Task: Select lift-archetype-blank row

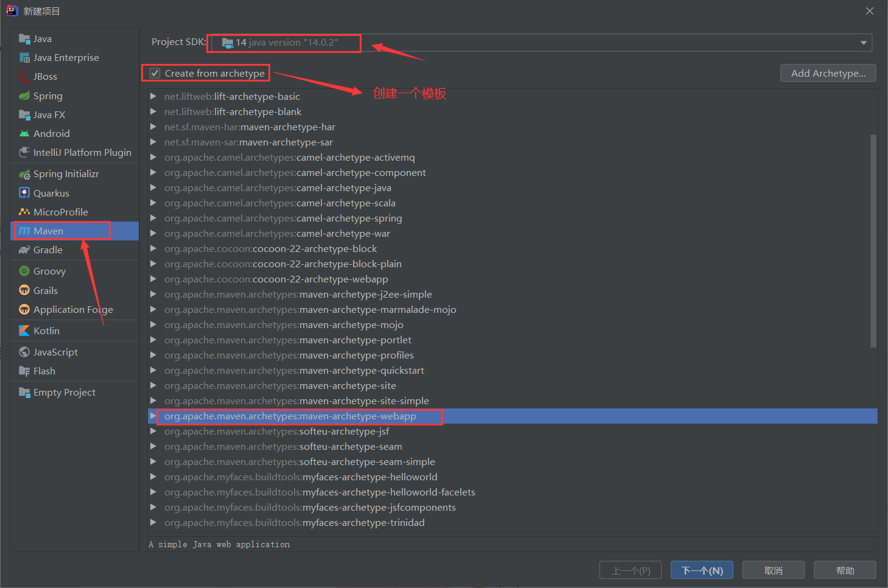Action: pos(512,111)
